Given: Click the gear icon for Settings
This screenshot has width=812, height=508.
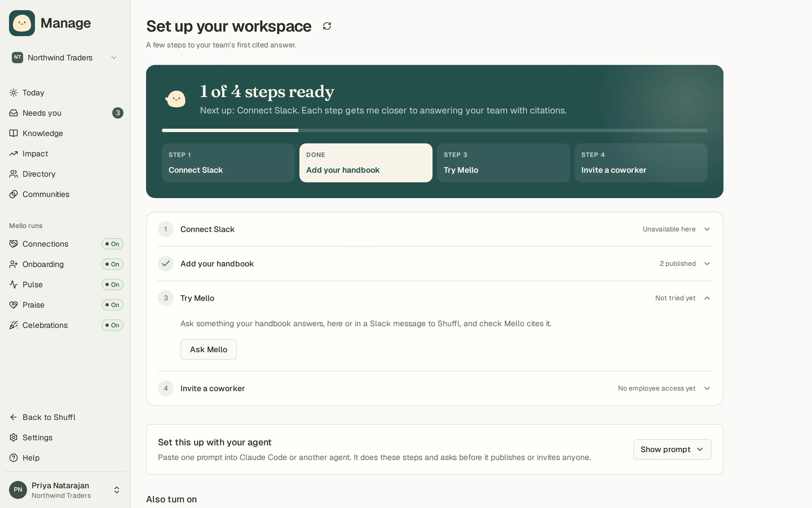Looking at the screenshot, I should coord(14,437).
